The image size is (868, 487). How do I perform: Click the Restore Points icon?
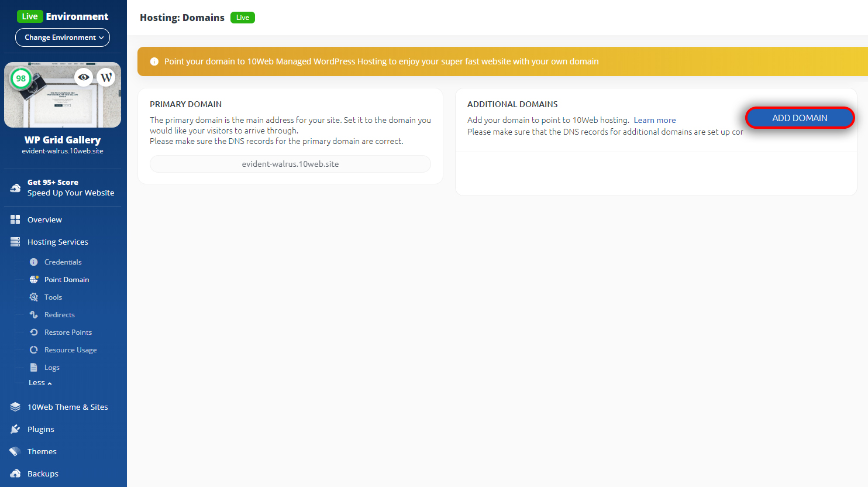click(34, 332)
